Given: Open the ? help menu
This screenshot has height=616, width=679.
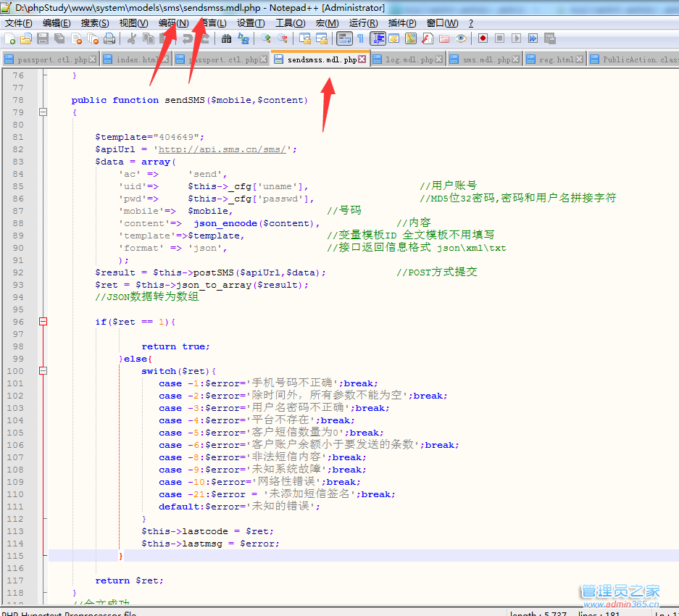Looking at the screenshot, I should coord(471,23).
